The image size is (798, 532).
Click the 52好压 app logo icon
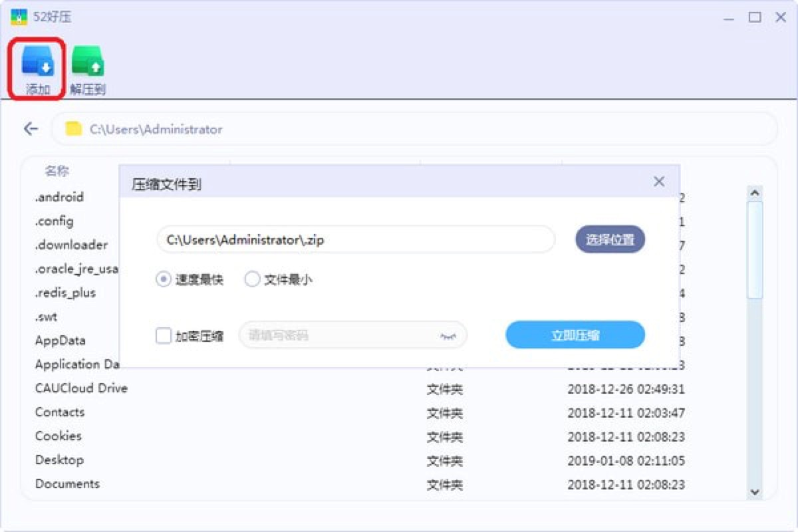(18, 17)
